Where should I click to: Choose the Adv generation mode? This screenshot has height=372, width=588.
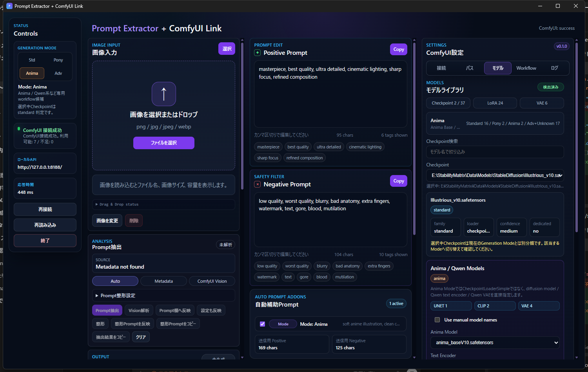click(x=58, y=73)
